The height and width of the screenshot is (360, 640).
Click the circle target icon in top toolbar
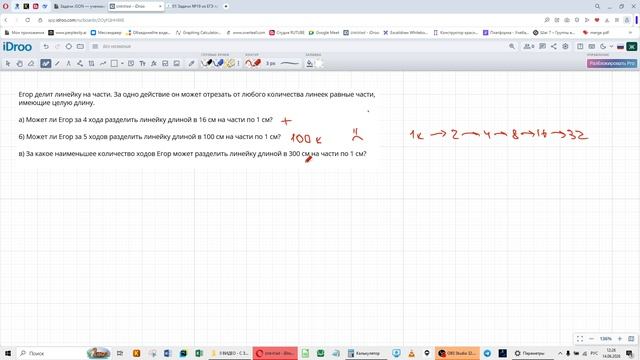point(69,47)
